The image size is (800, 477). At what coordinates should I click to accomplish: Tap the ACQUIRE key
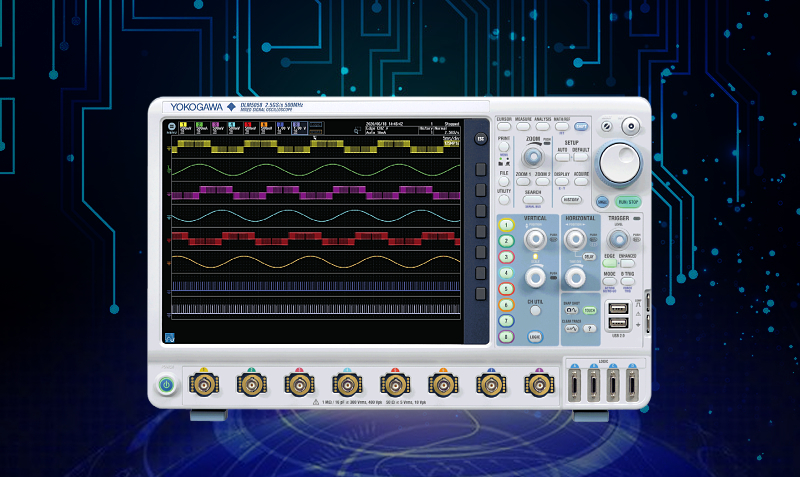point(581,182)
